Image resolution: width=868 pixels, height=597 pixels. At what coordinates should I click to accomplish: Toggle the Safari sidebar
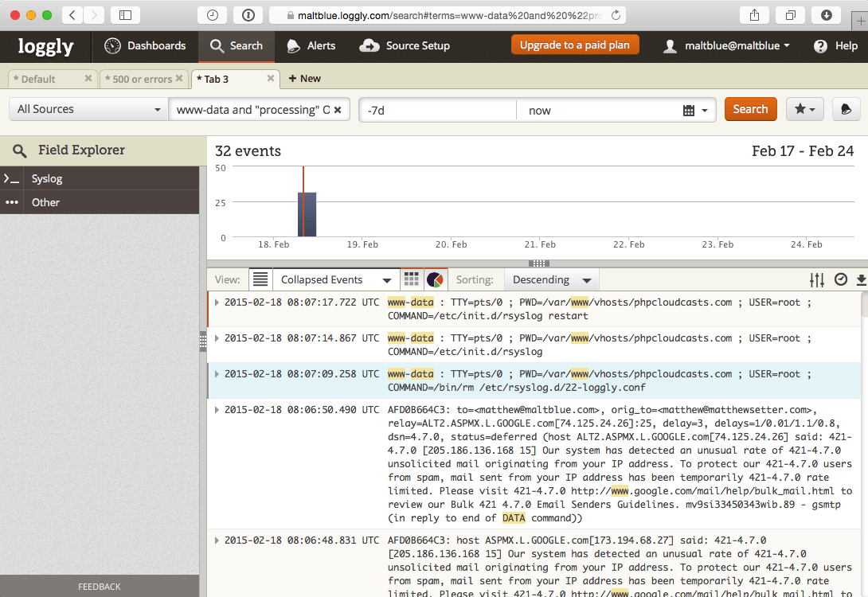point(125,15)
